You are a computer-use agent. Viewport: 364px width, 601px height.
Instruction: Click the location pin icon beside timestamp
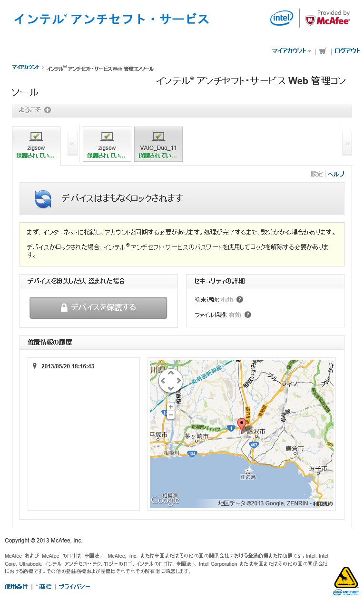(x=35, y=366)
